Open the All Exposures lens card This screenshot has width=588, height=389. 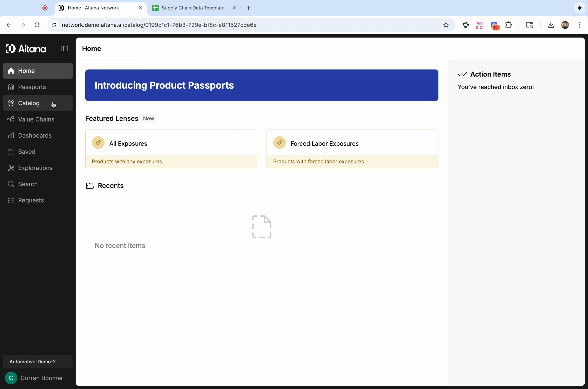click(x=171, y=149)
